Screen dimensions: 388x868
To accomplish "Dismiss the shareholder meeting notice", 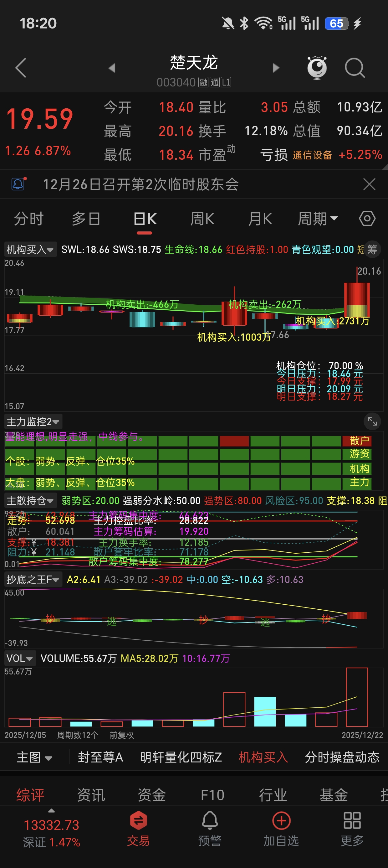I will tap(369, 184).
